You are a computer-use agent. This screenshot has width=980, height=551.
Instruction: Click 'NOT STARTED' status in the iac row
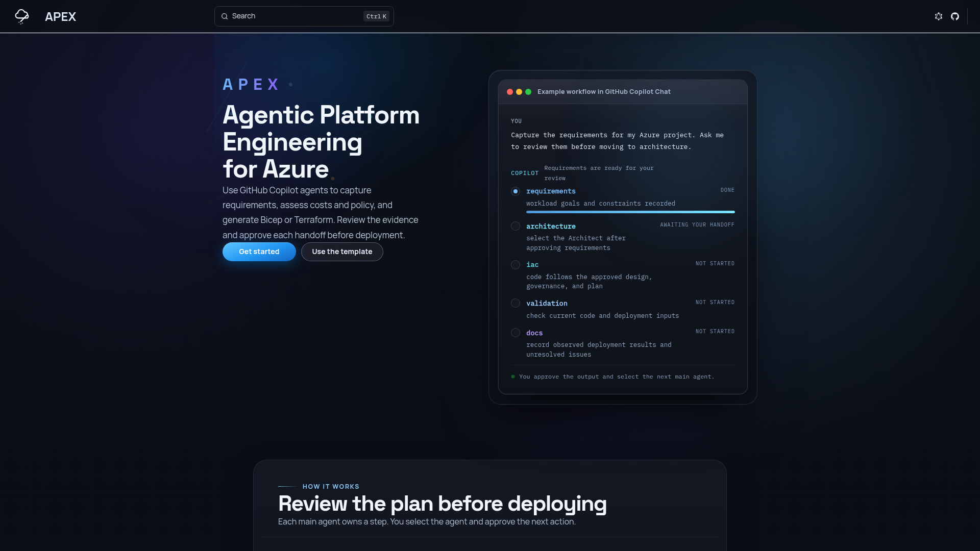click(x=715, y=263)
